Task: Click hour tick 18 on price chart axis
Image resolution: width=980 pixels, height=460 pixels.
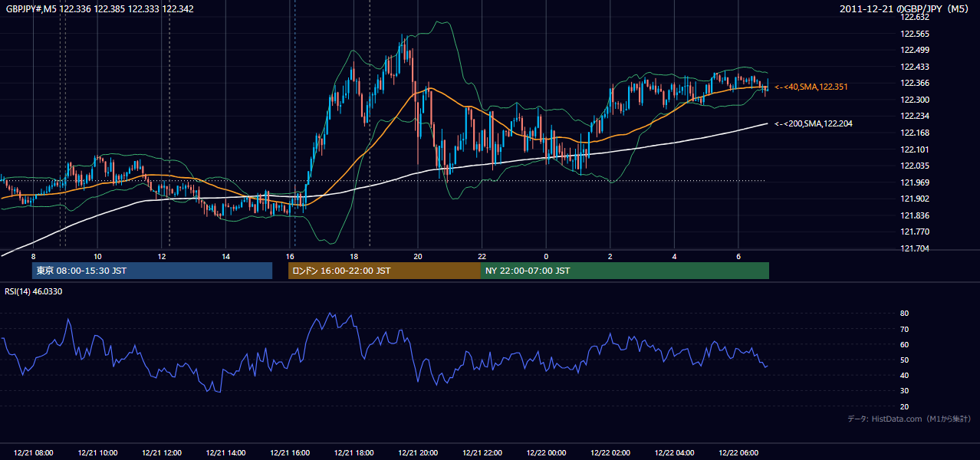Action: click(x=354, y=256)
